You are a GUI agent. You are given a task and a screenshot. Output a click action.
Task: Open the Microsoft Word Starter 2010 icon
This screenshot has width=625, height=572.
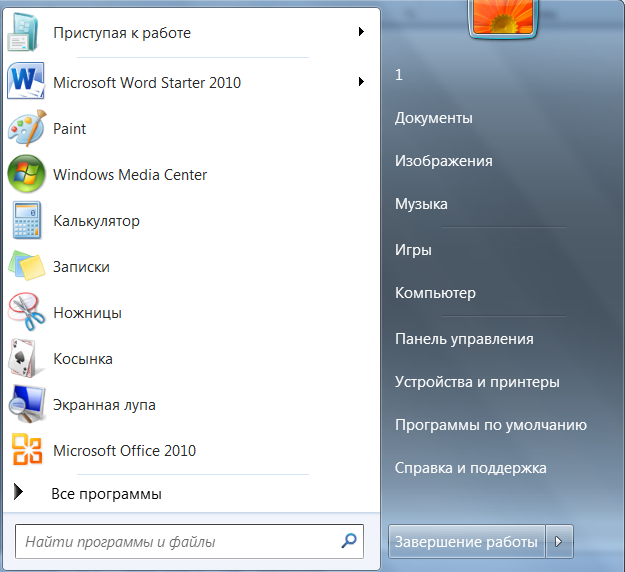[x=26, y=81]
